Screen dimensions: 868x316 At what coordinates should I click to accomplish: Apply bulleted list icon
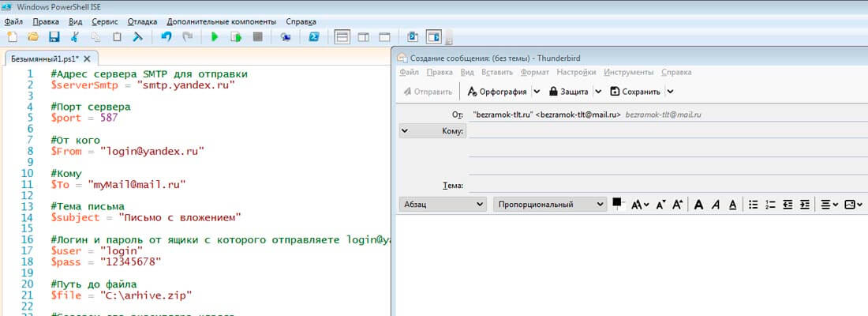752,205
